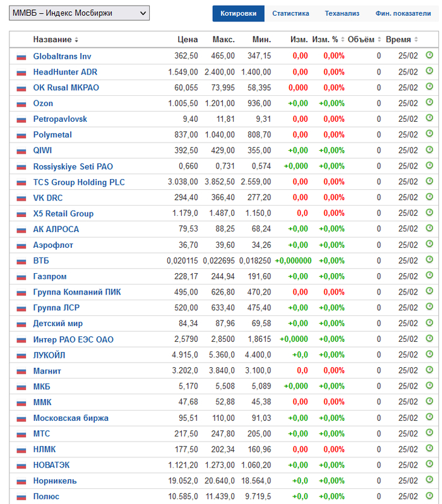Click the clock icon in ВТБ row
442x504 pixels.
(429, 259)
